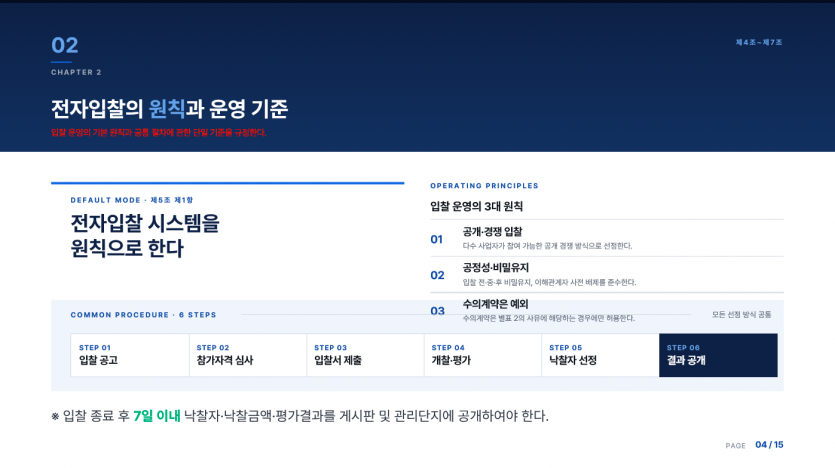Select the STEP 01 입찰 공고 box
Screen dimensions: 835x468
129,355
